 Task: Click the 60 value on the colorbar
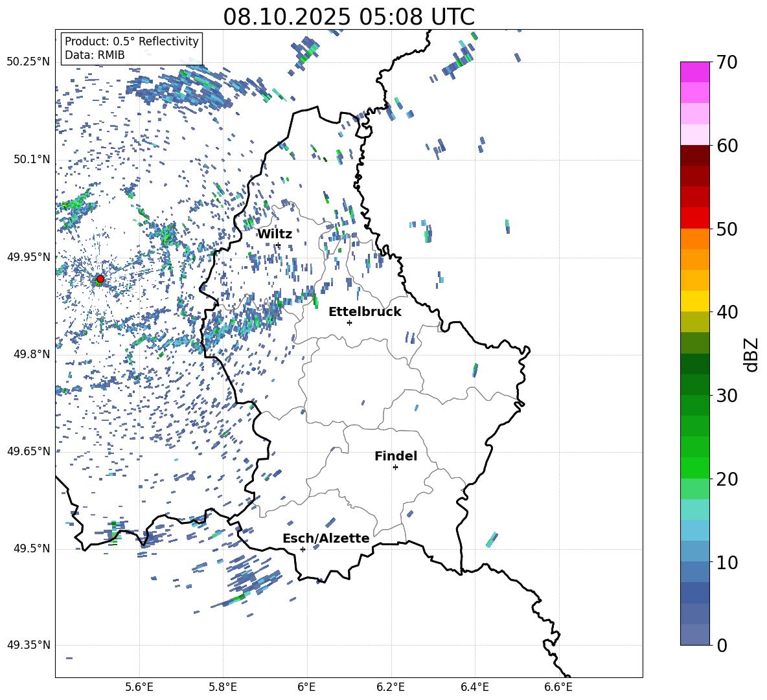click(727, 146)
